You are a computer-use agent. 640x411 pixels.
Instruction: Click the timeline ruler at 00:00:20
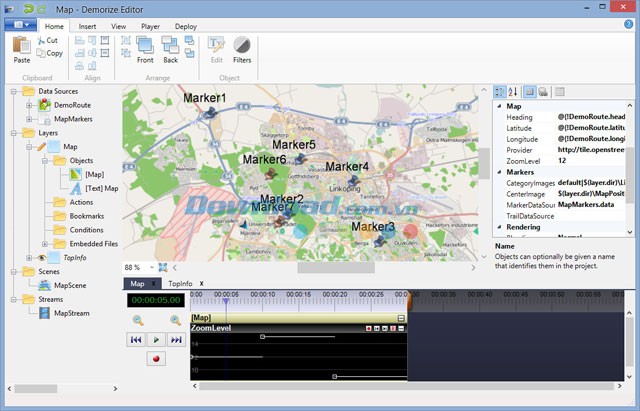[335, 295]
